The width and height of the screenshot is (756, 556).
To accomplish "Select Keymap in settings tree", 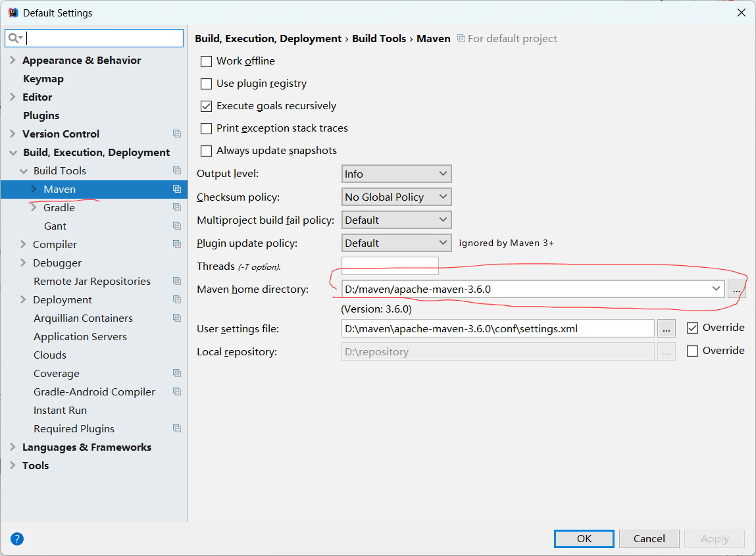I will (x=43, y=78).
